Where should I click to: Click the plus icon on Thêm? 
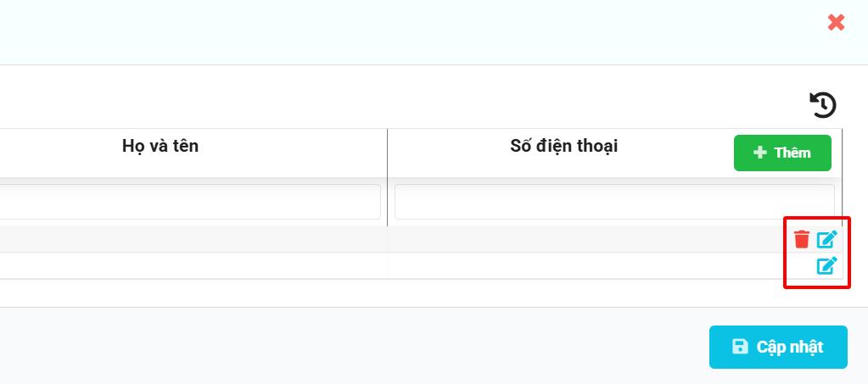tap(760, 153)
